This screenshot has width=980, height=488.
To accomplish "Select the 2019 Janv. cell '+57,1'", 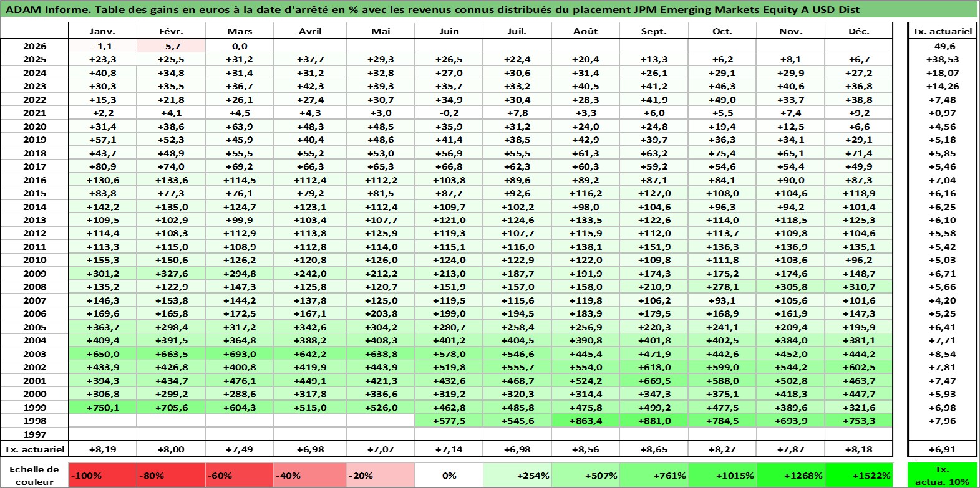I will [102, 140].
